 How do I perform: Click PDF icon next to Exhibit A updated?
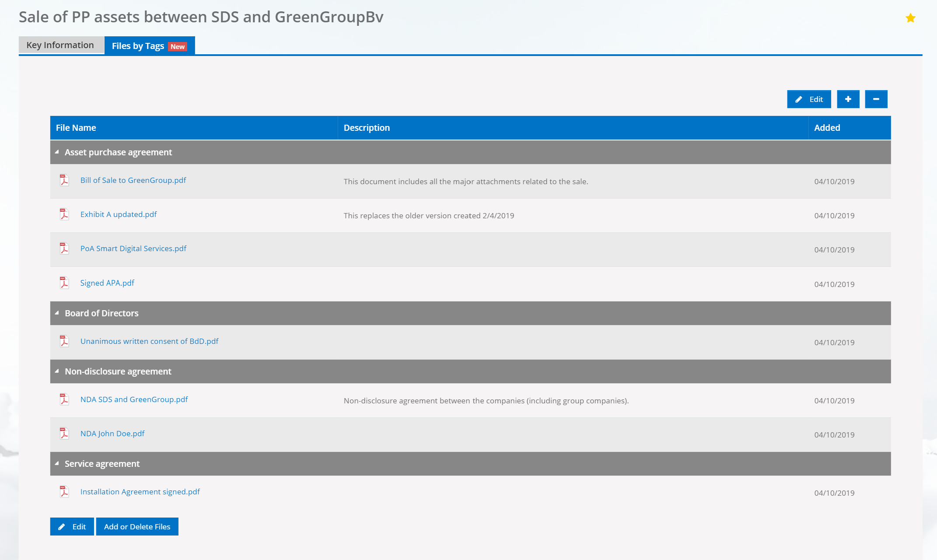(64, 214)
